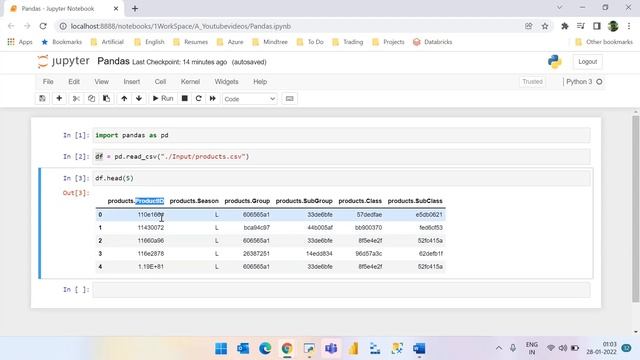Open the View menu

tap(102, 82)
